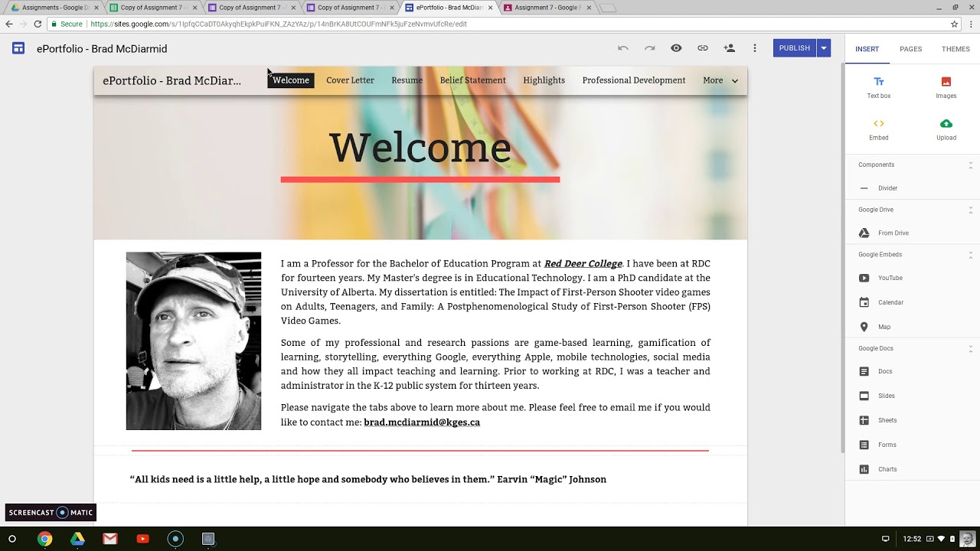Open the Belief Statement page

[x=472, y=80]
